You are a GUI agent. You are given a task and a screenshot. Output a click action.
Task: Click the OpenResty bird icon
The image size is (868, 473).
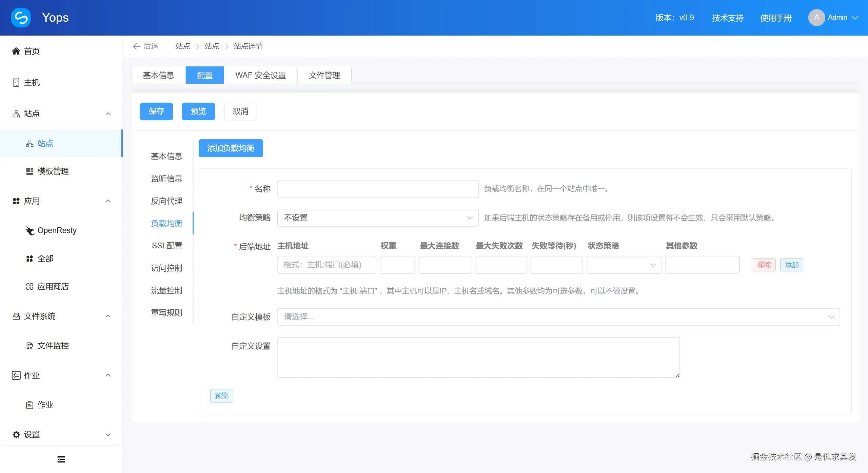[x=30, y=231]
